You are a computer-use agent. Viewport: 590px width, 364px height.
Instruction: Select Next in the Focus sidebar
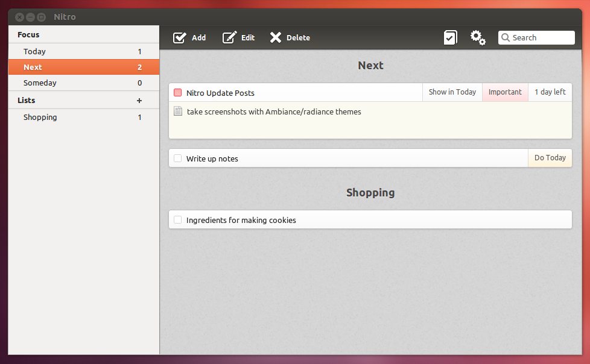[84, 67]
